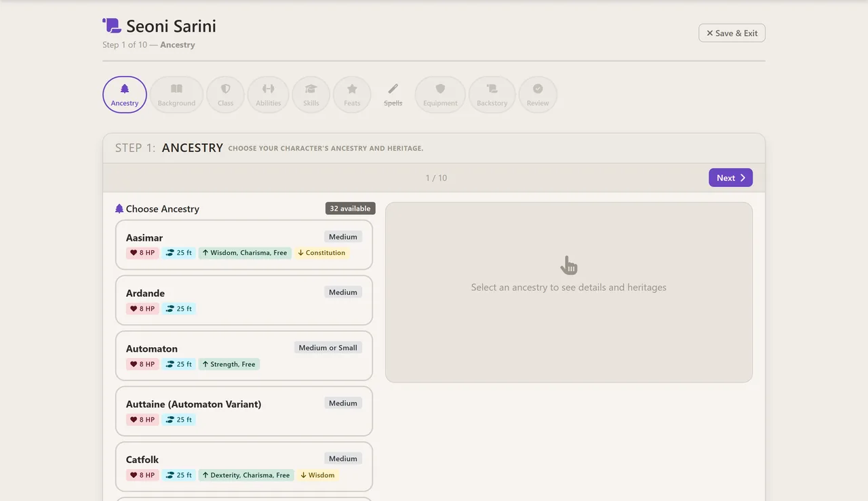Click the STEP 1: ANCESTRY heading

[169, 148]
